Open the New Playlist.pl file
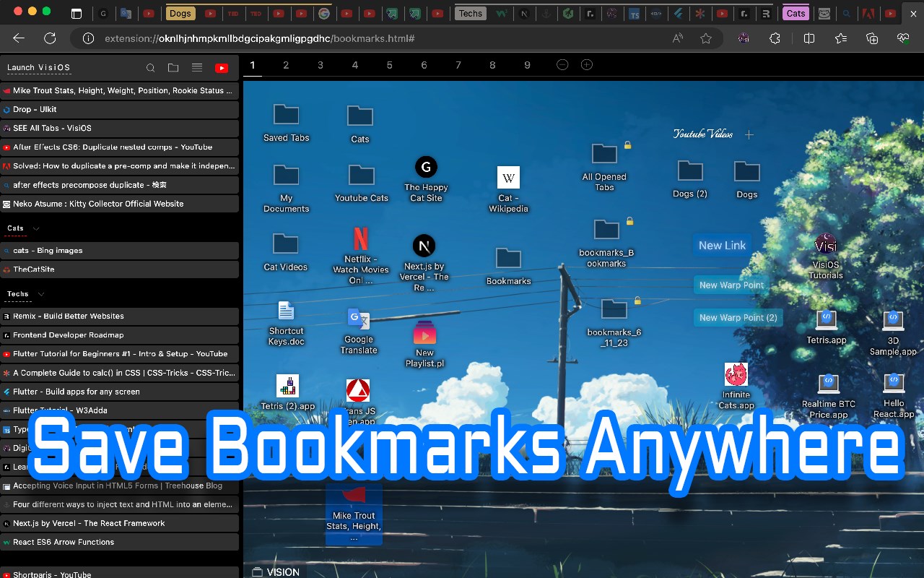 pos(424,344)
